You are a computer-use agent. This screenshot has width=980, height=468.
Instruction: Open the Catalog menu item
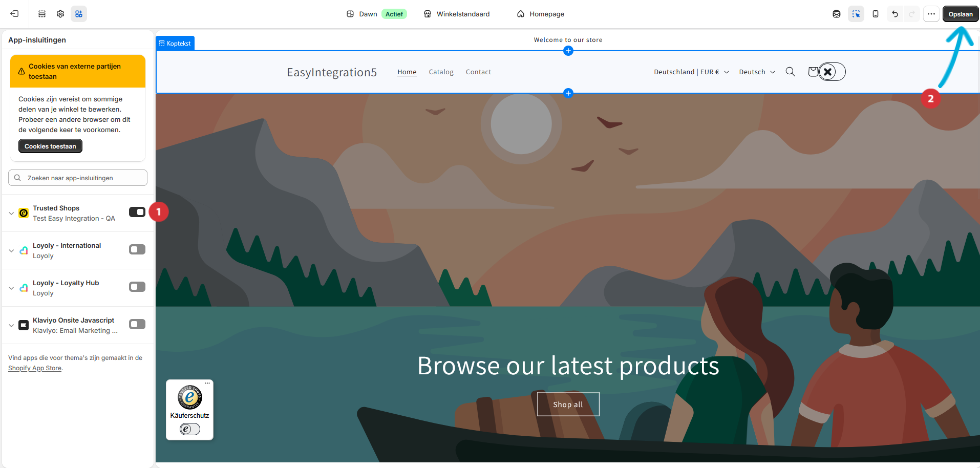tap(441, 72)
